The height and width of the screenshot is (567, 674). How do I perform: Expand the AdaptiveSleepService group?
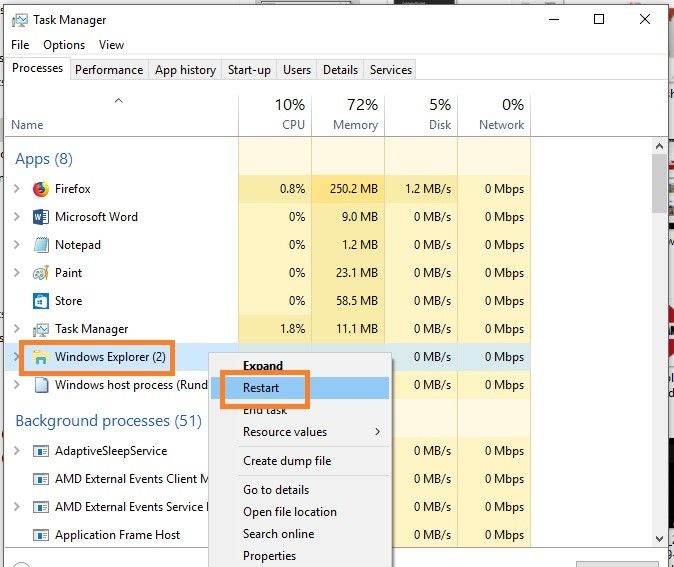(x=17, y=451)
